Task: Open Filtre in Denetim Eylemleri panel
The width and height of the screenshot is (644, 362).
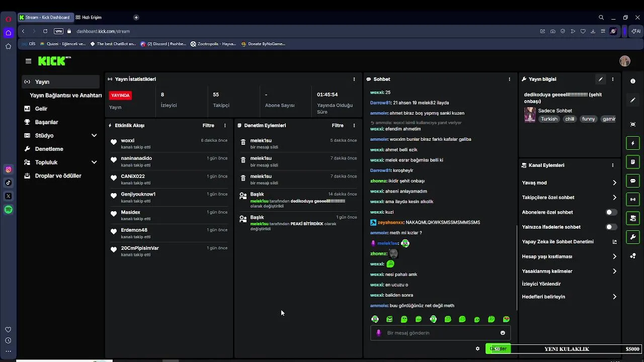Action: coord(338,125)
